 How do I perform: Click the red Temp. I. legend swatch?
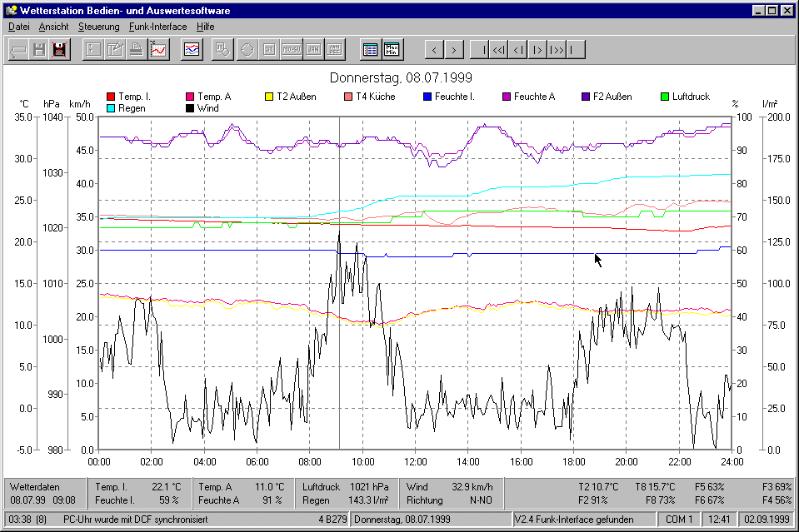click(112, 97)
